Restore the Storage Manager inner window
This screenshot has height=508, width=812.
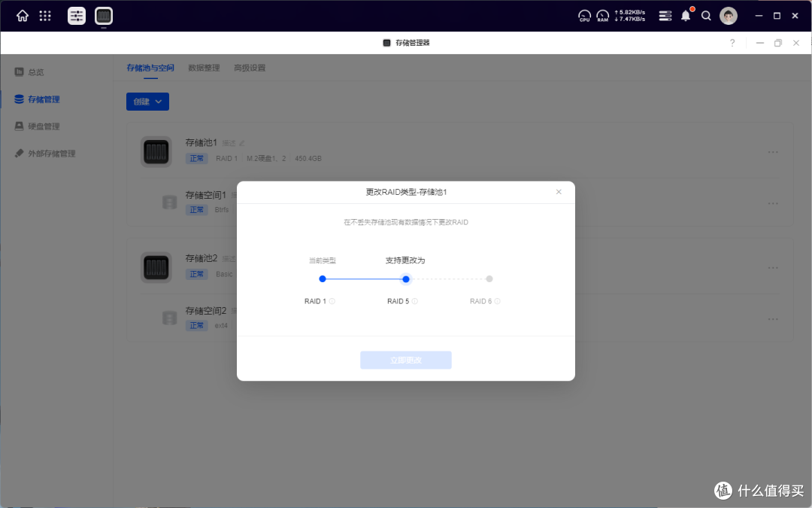click(778, 43)
